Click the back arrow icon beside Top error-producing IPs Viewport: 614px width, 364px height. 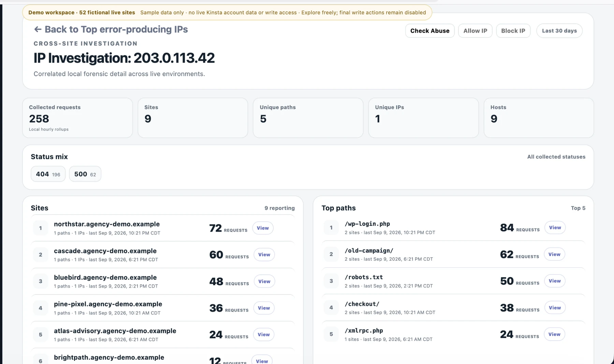tap(38, 29)
